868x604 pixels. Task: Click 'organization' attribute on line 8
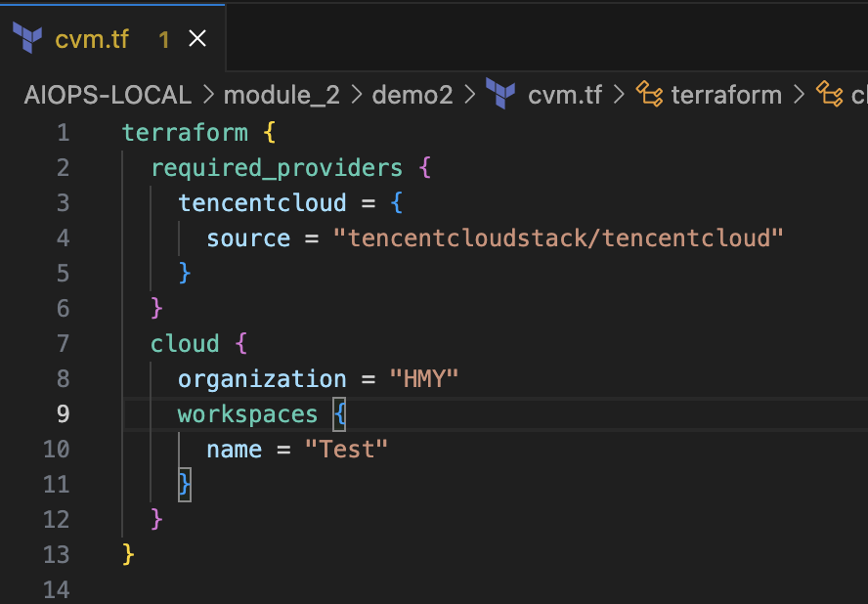point(262,379)
